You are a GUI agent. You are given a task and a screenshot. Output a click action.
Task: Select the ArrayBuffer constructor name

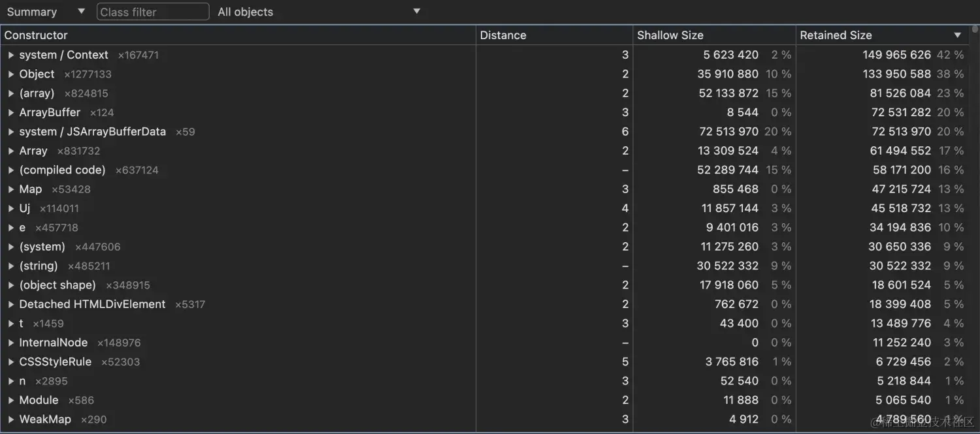click(x=50, y=112)
